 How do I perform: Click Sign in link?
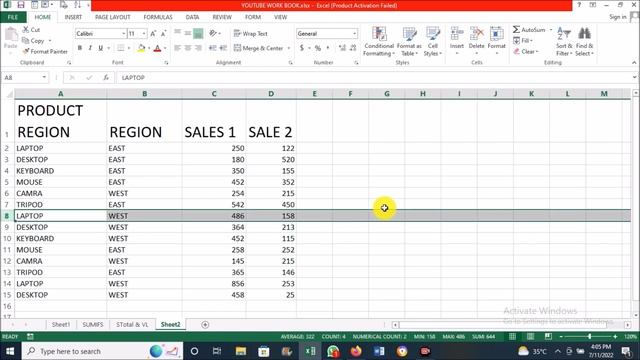pyautogui.click(x=618, y=17)
